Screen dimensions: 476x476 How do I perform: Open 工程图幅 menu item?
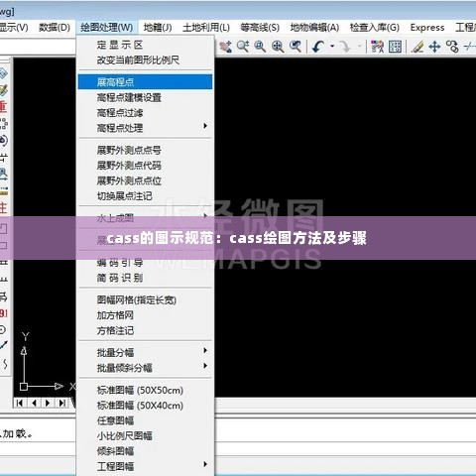(x=145, y=466)
